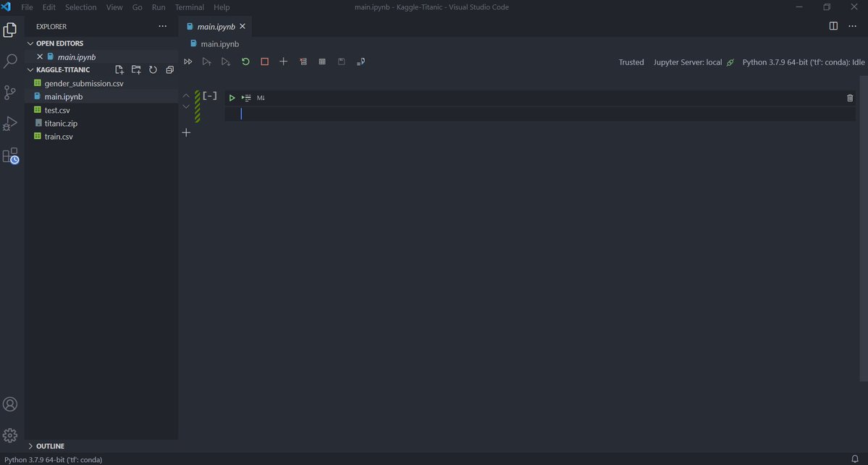Open train.csv from the file list
Viewport: 868px width, 465px height.
pos(59,137)
